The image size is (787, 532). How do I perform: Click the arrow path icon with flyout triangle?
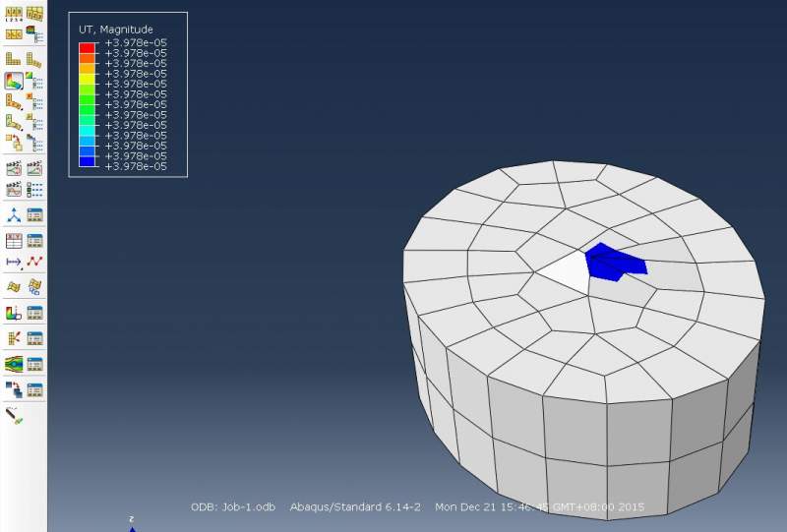coord(14,262)
